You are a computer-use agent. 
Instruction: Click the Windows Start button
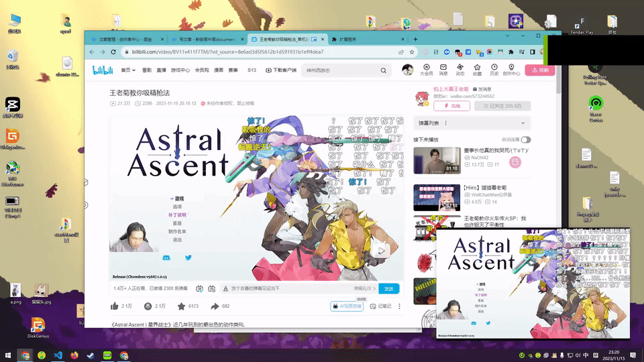[x=8, y=355]
